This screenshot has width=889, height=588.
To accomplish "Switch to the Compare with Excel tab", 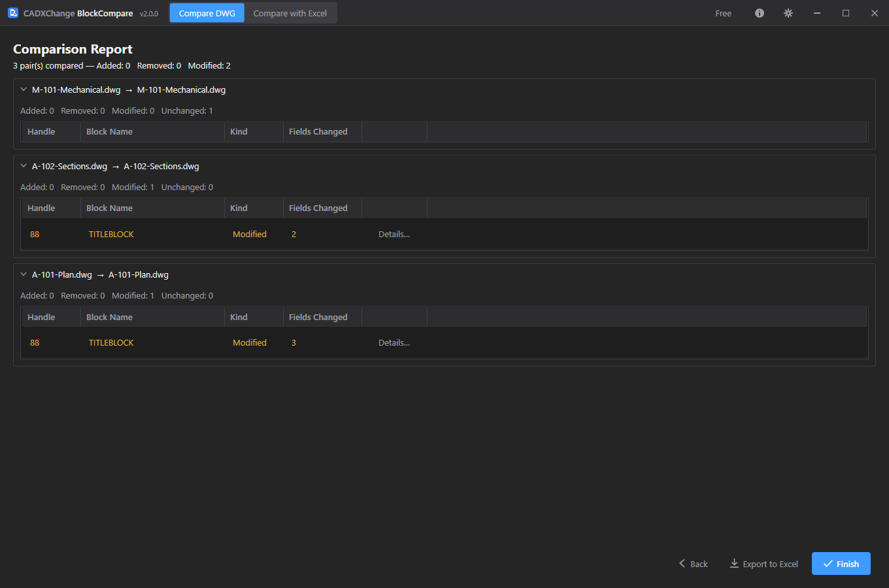I will tap(290, 13).
